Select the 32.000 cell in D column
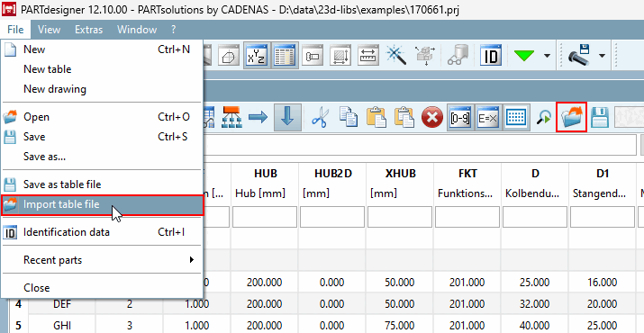Image resolution: width=644 pixels, height=333 pixels. pos(535,304)
